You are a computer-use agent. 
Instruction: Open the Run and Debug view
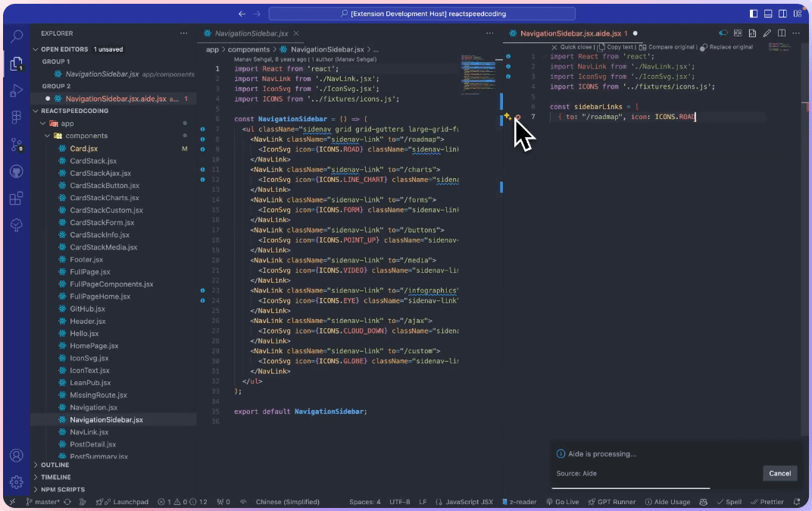coord(17,91)
